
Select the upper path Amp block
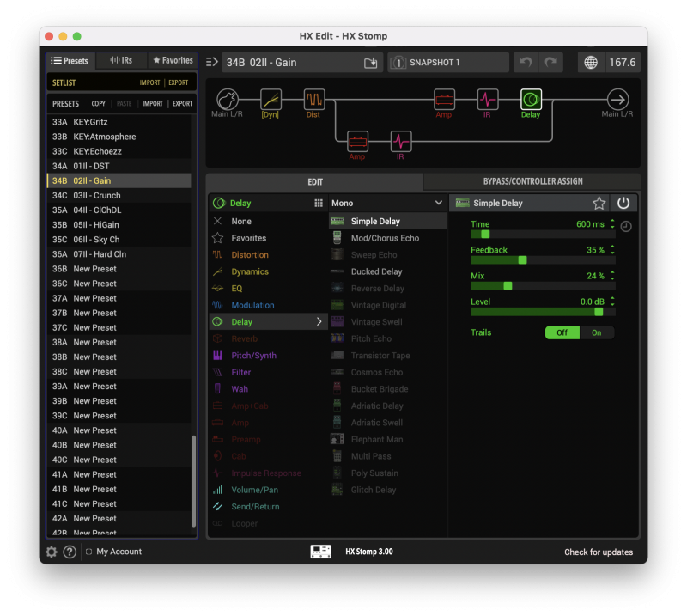(444, 99)
